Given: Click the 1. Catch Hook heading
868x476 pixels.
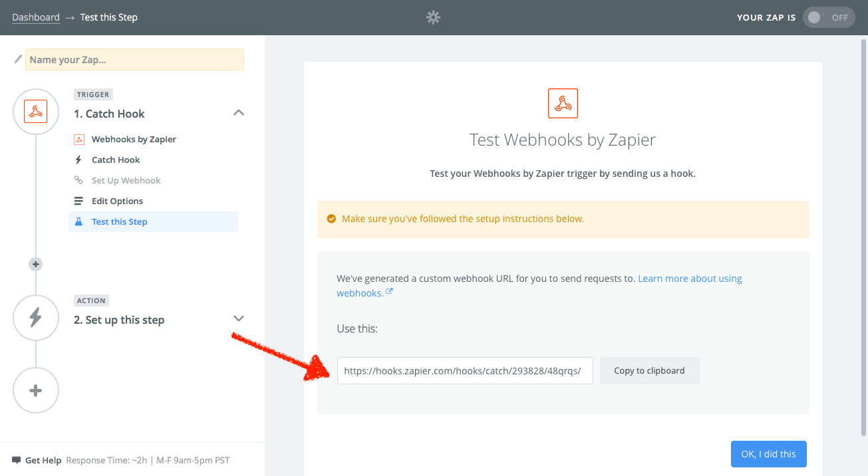Looking at the screenshot, I should coord(109,114).
